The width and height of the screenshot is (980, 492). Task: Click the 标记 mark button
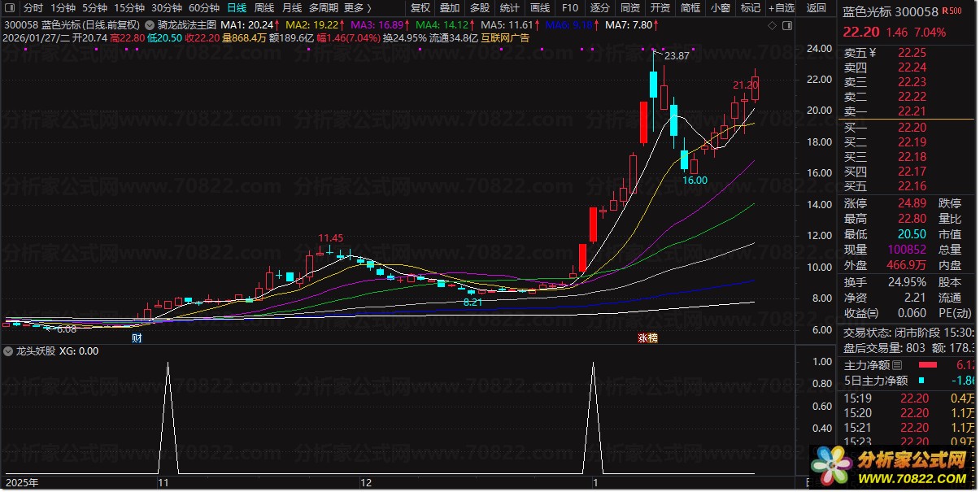pyautogui.click(x=751, y=7)
